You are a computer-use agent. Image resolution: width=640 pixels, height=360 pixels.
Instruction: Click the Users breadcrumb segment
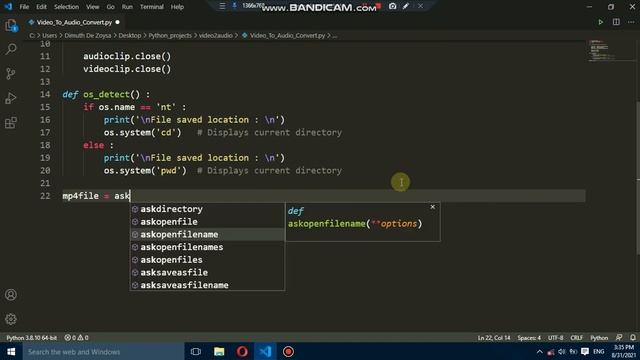(x=49, y=36)
